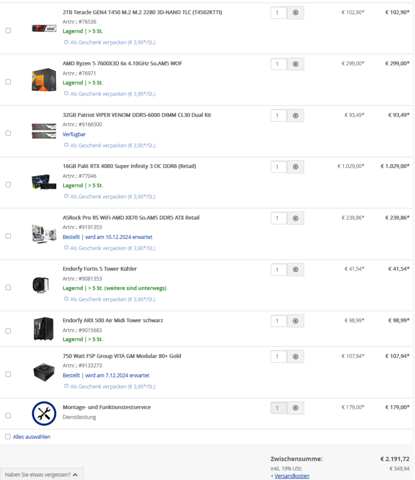This screenshot has height=480, width=415.
Task: Open the Montage- und Funktionstestservice link
Action: 107,407
